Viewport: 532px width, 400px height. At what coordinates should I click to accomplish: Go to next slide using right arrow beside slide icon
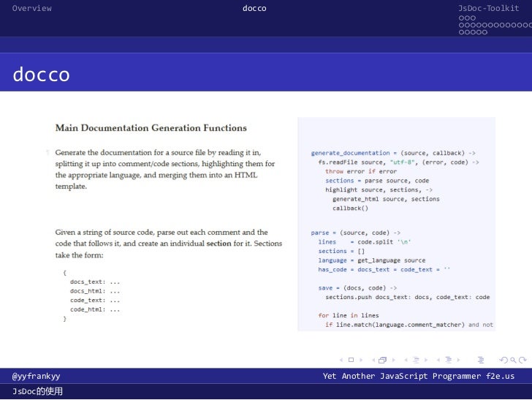click(x=361, y=360)
